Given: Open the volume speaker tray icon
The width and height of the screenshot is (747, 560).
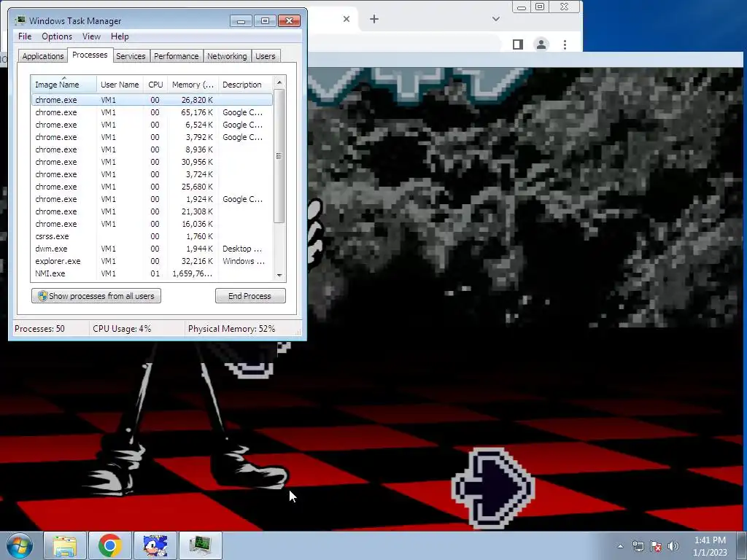Looking at the screenshot, I should pos(673,546).
